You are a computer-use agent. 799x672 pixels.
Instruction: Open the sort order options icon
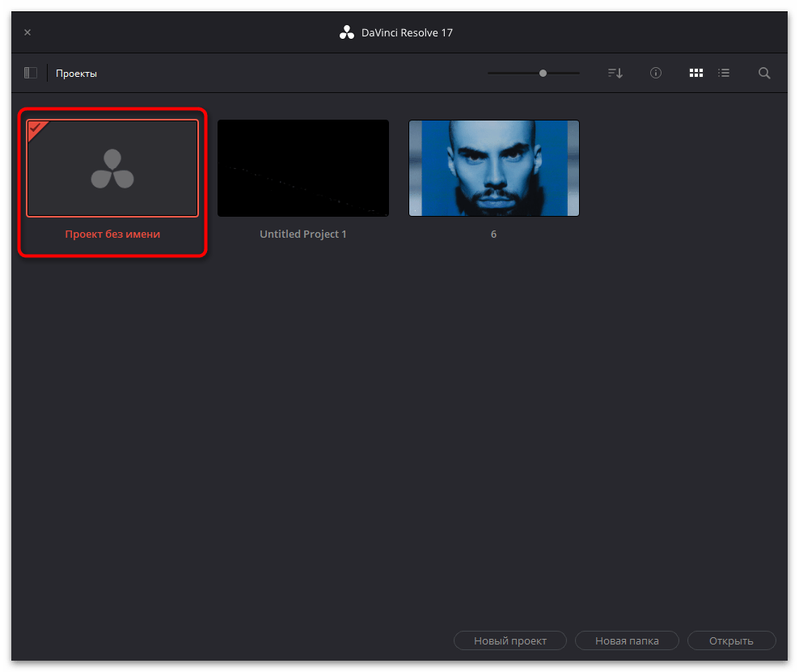coord(615,73)
